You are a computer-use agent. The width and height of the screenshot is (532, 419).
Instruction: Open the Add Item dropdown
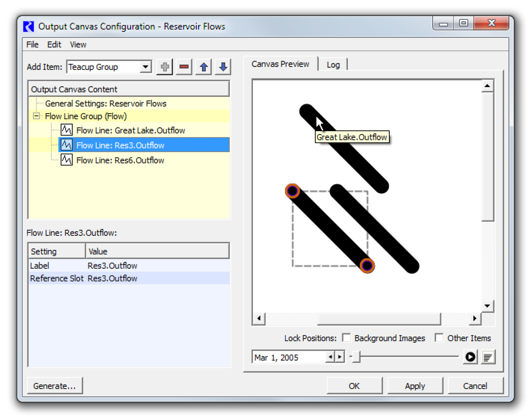[x=146, y=67]
